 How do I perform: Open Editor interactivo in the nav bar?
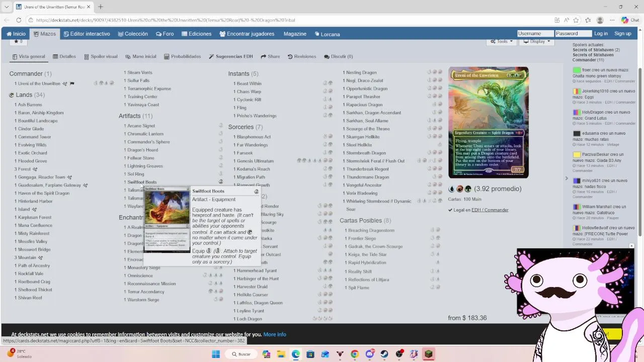(87, 34)
